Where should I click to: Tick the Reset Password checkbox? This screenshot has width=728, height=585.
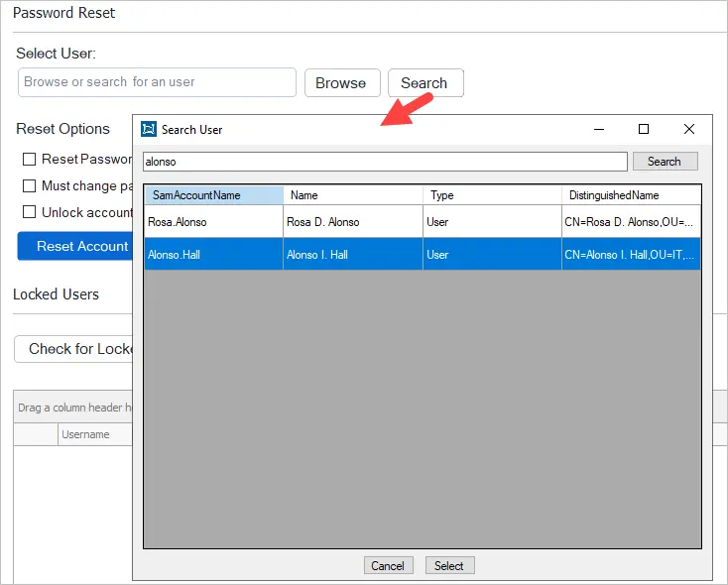(x=29, y=160)
